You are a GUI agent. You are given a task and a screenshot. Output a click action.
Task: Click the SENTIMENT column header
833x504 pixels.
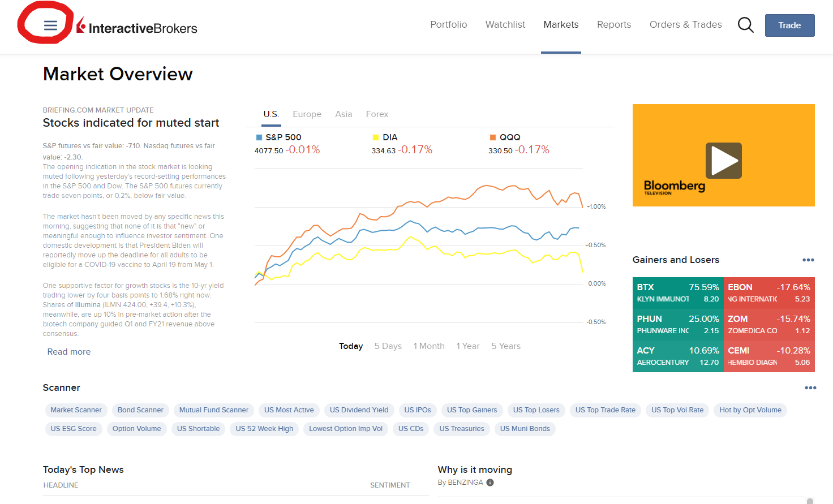[390, 485]
